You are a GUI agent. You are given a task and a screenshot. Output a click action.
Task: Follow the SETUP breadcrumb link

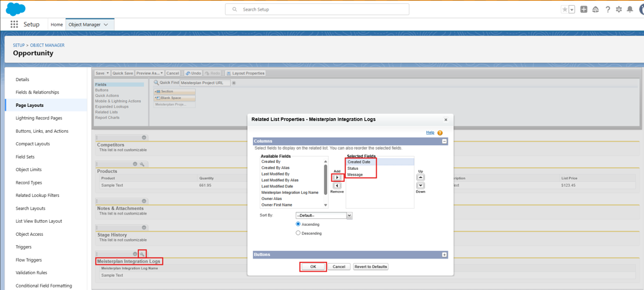(18, 45)
